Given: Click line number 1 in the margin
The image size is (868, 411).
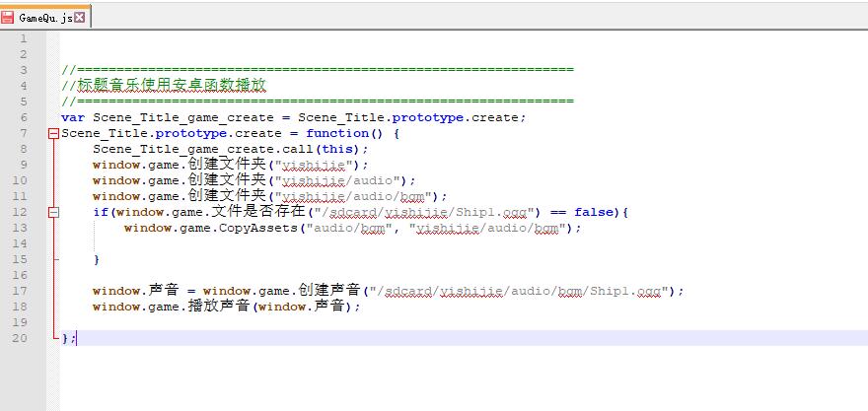Looking at the screenshot, I should (x=23, y=38).
